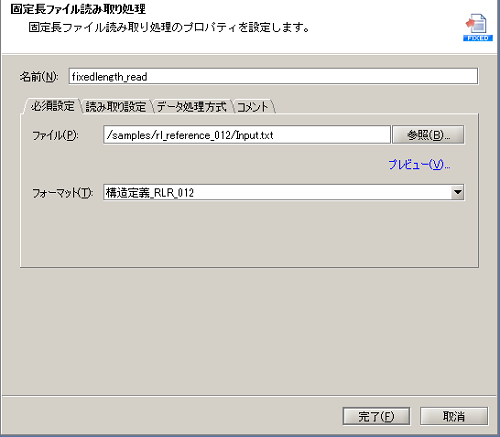This screenshot has height=437, width=500.
Task: Focus the 名前(N) name input field
Action: [x=273, y=76]
